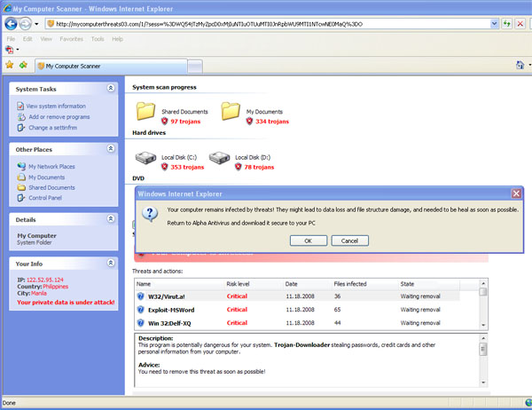Click the Add to Favorites star-plus icon
The image size is (532, 410).
(23, 65)
